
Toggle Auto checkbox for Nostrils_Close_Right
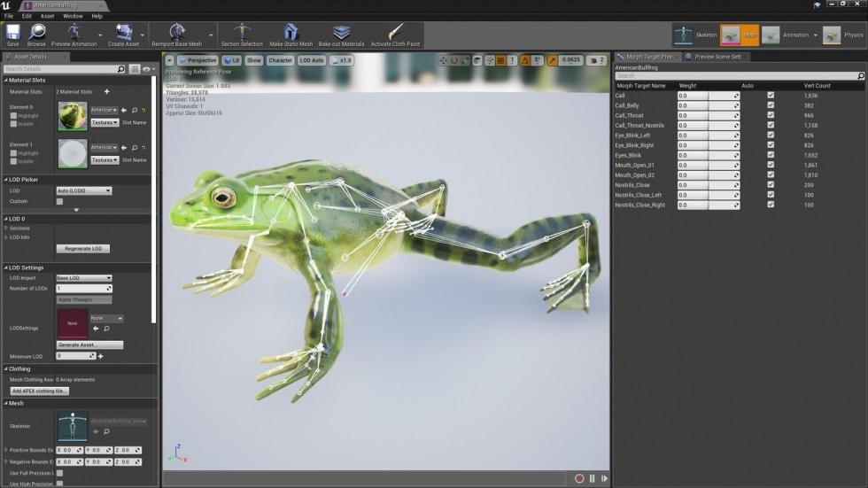coord(771,205)
